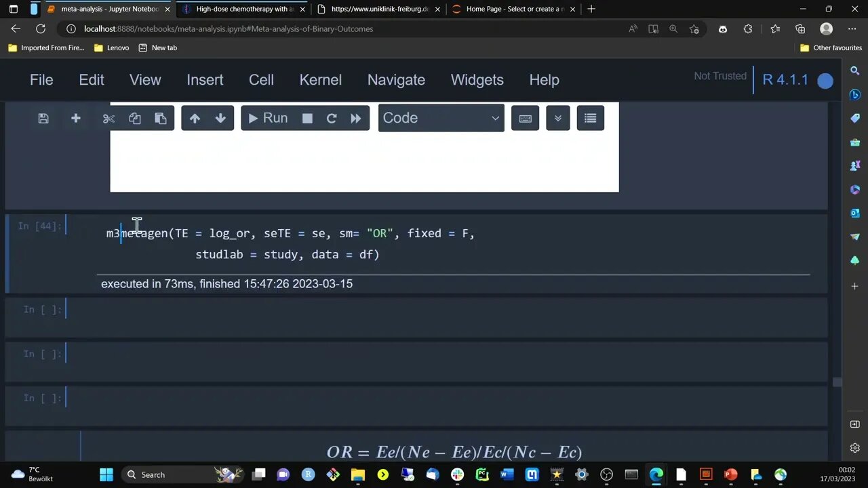Open the Cell menu
The image size is (868, 488).
(261, 80)
